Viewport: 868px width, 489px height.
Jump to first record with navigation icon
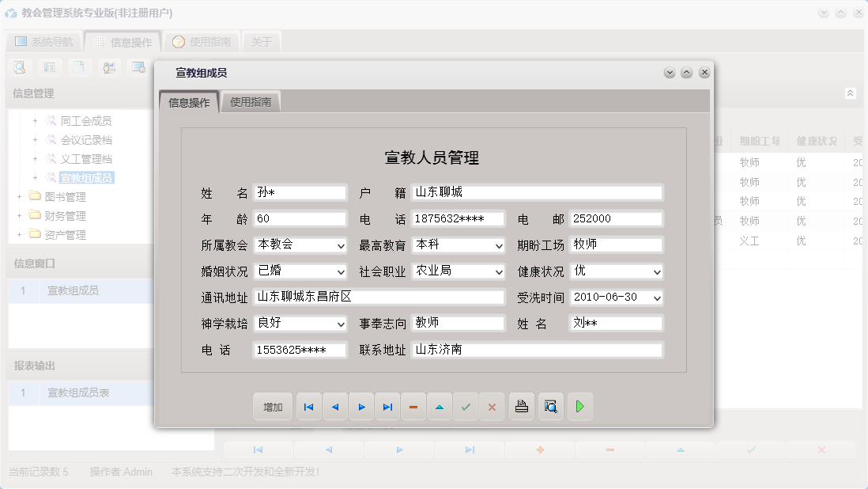[308, 406]
